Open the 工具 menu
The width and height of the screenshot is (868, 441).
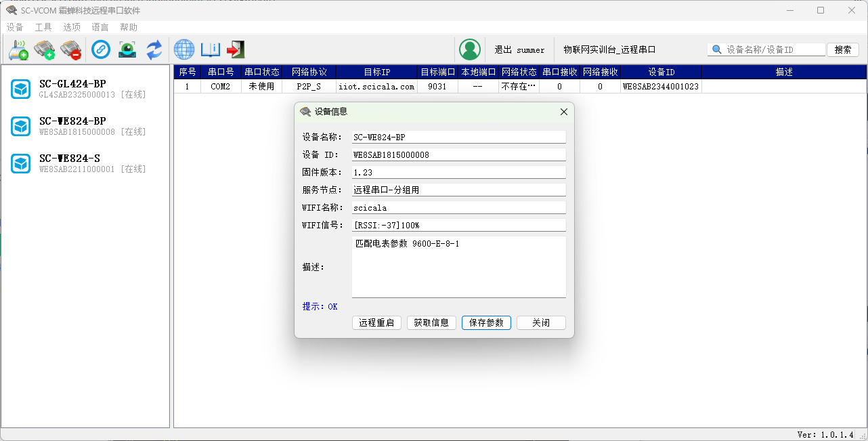43,27
